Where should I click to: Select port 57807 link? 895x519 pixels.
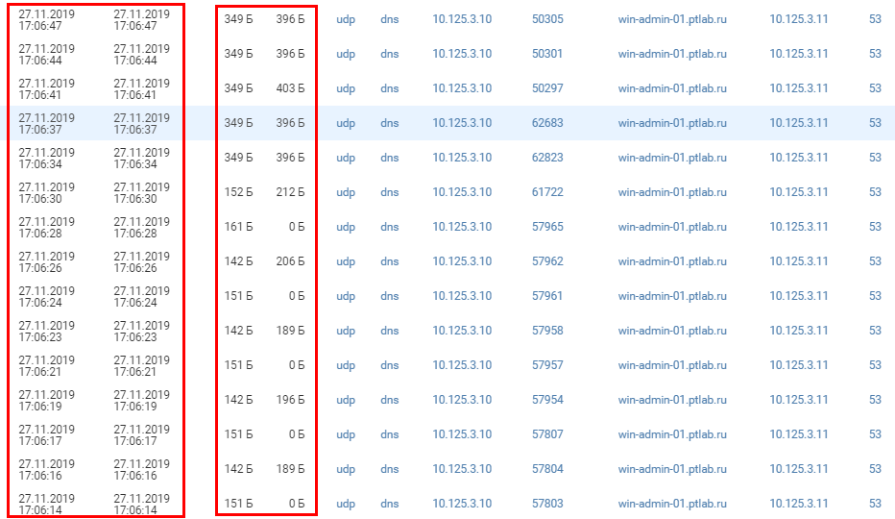(x=547, y=434)
